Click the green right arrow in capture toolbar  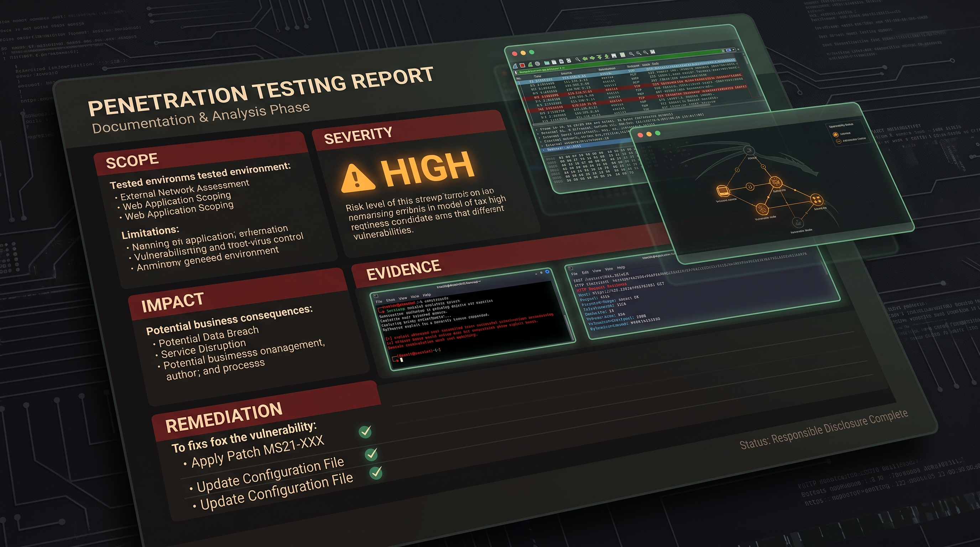(x=592, y=58)
